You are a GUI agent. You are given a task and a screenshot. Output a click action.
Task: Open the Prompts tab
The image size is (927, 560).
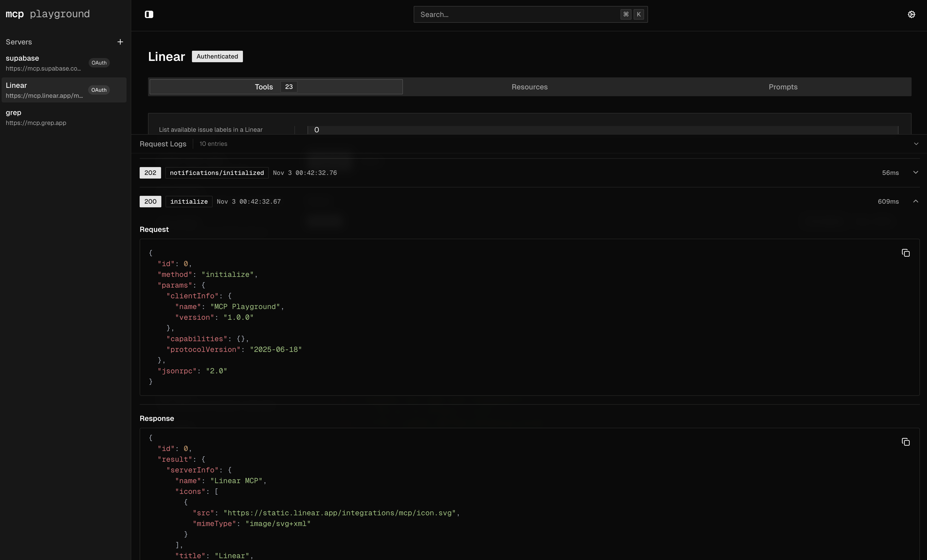tap(783, 87)
